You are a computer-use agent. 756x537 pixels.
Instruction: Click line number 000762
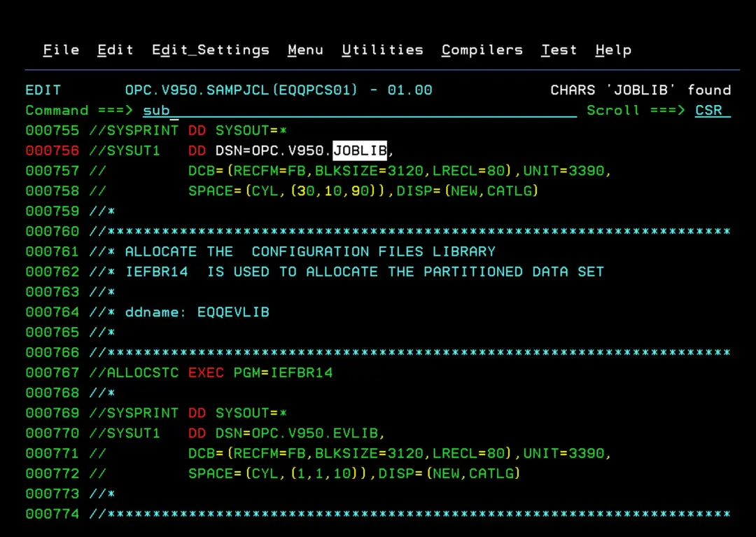[52, 272]
